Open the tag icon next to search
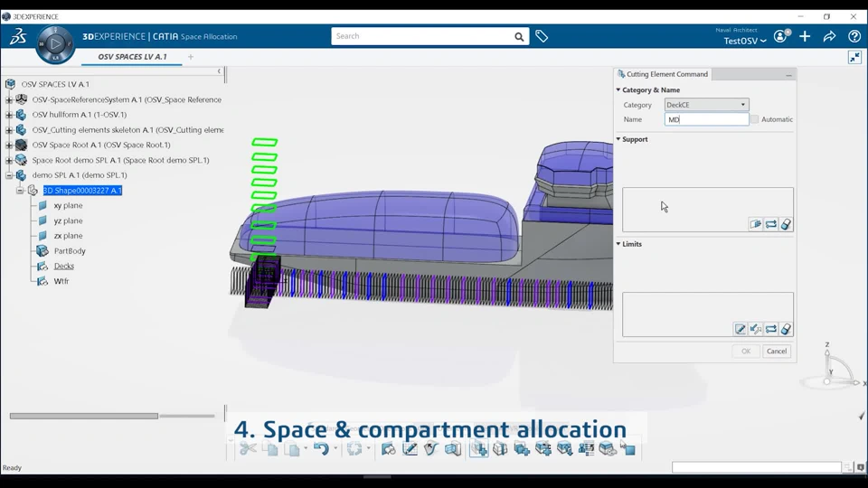The width and height of the screenshot is (868, 488). [542, 36]
